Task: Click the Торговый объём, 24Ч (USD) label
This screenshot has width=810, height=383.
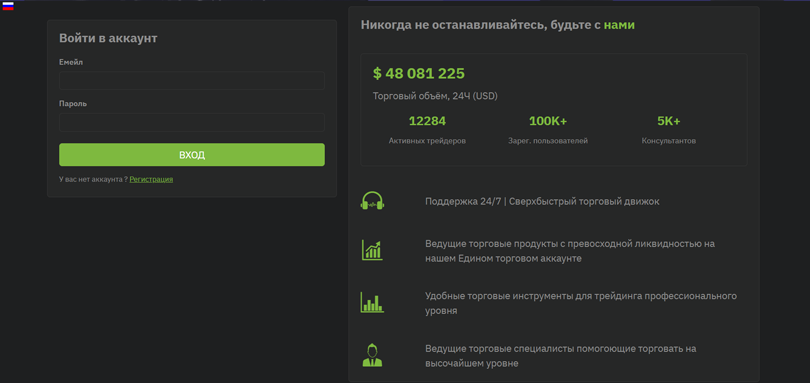Action: point(435,96)
